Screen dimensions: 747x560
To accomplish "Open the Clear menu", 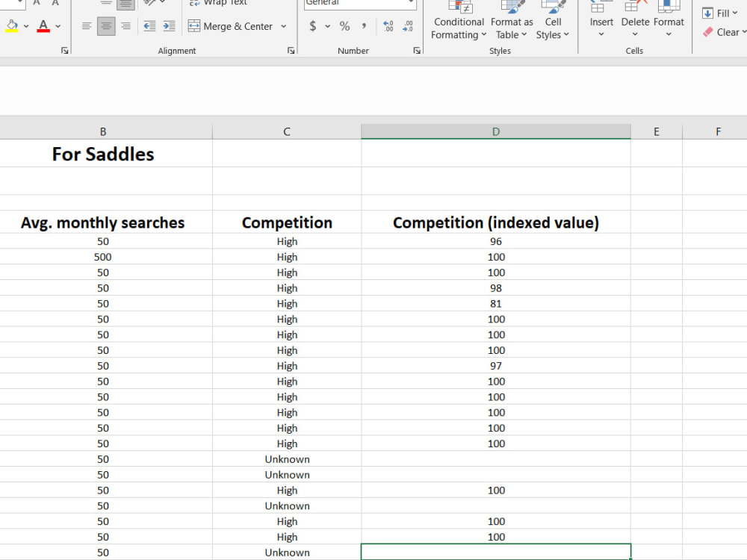I will click(724, 32).
